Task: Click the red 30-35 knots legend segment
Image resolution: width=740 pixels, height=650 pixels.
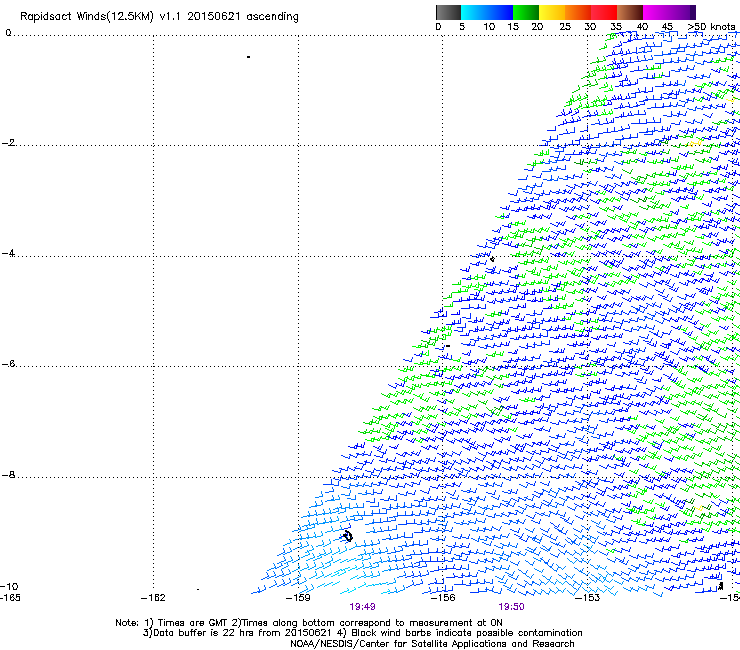Action: [x=604, y=12]
